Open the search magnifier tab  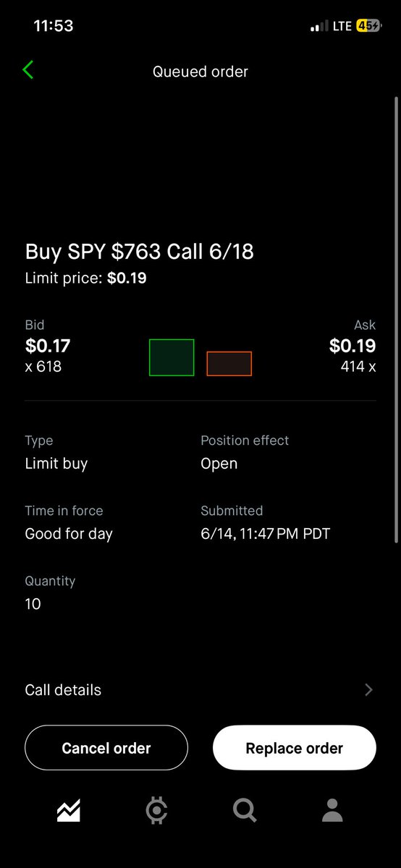pos(245,810)
